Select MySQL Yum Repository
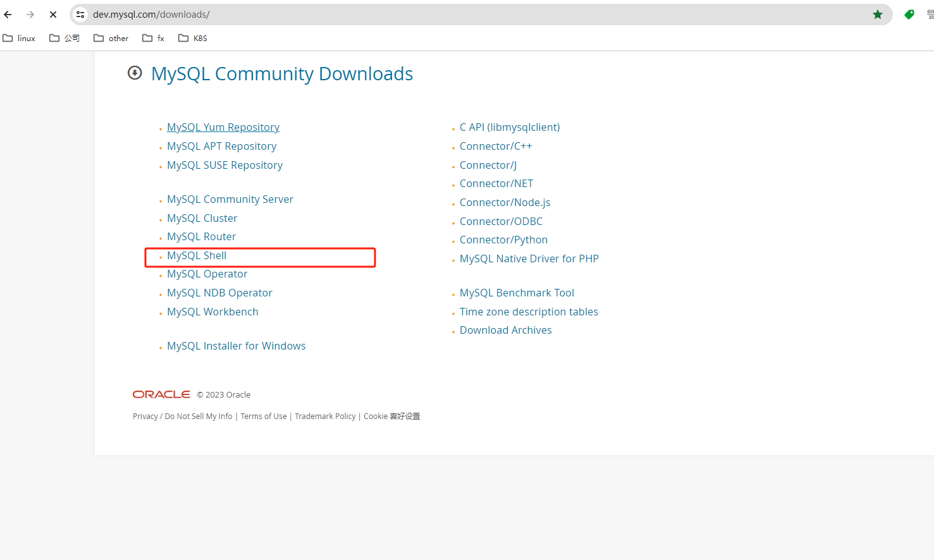The width and height of the screenshot is (934, 560). coord(223,127)
